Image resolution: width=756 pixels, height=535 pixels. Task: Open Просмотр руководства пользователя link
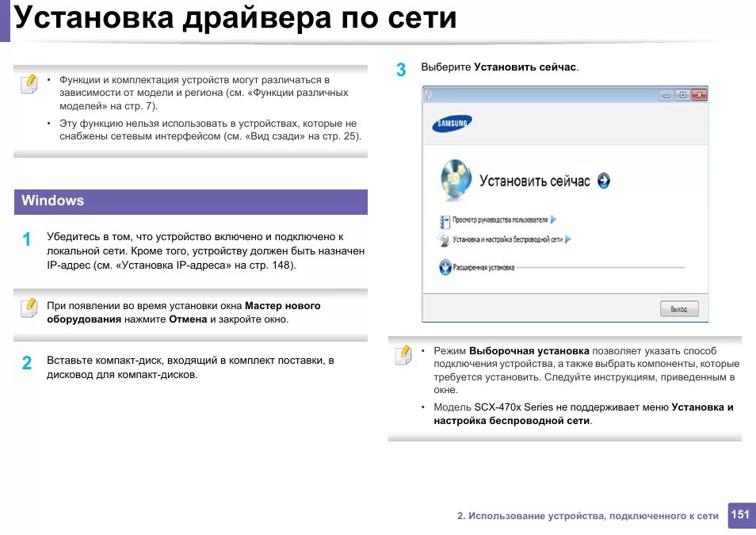[500, 220]
